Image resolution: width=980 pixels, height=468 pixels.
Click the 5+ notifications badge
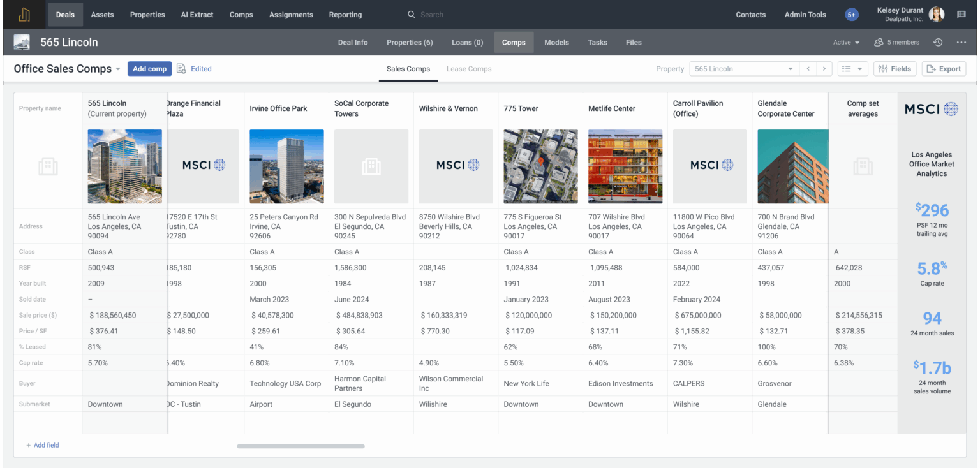click(x=851, y=15)
